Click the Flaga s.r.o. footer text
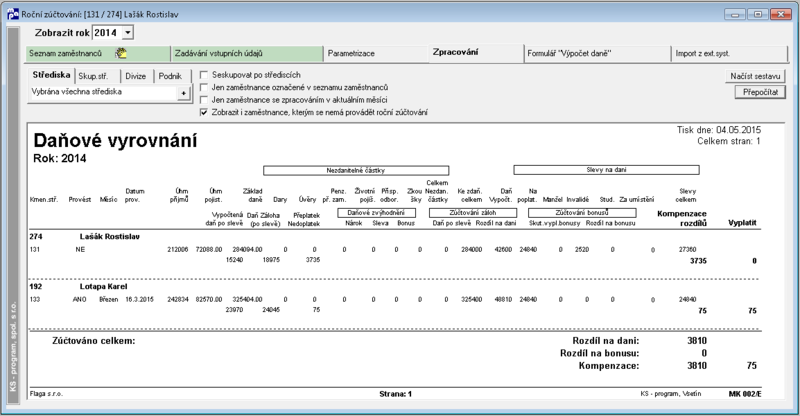This screenshot has width=800, height=416. [x=46, y=394]
